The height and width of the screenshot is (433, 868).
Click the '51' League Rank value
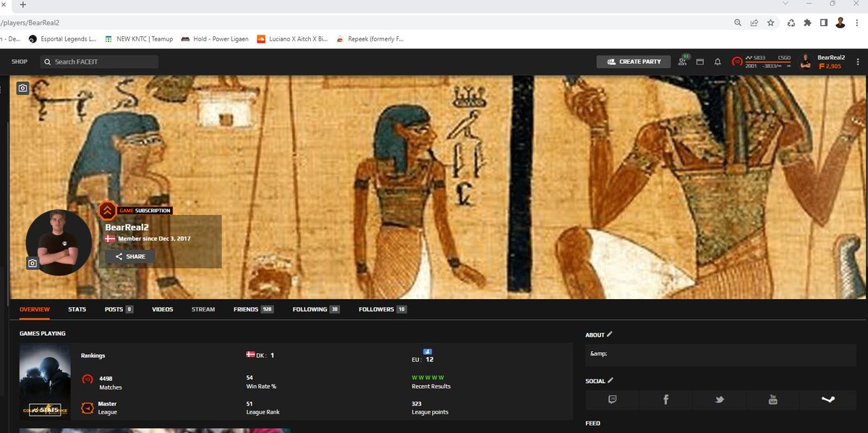(250, 403)
